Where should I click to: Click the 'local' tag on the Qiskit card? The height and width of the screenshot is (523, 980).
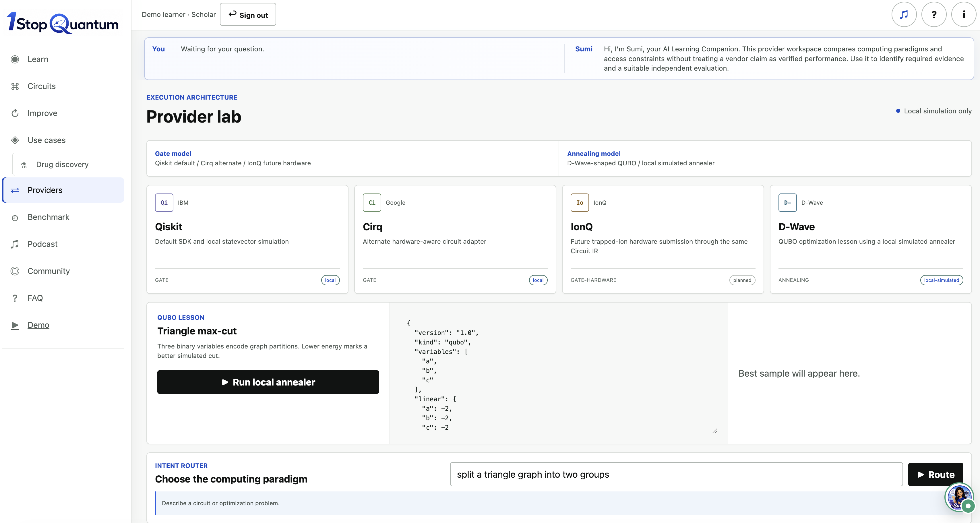330,280
